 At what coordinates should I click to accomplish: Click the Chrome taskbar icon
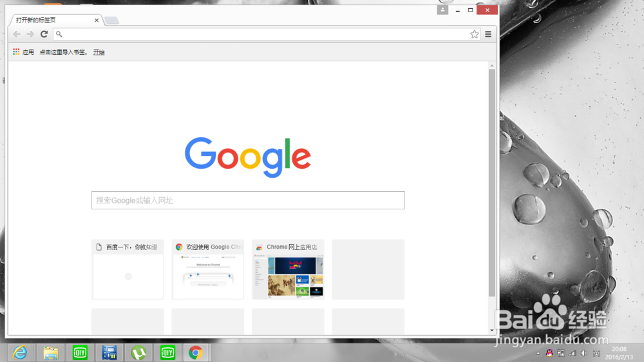coord(196,352)
